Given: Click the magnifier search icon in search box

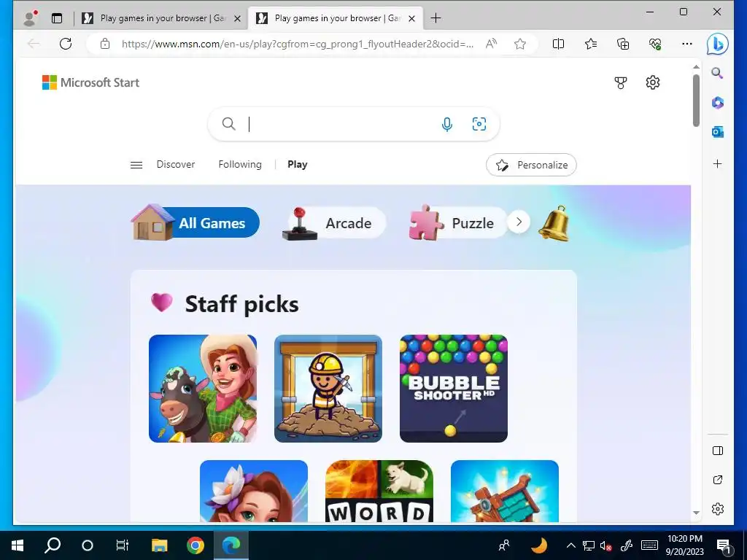Looking at the screenshot, I should pyautogui.click(x=228, y=124).
